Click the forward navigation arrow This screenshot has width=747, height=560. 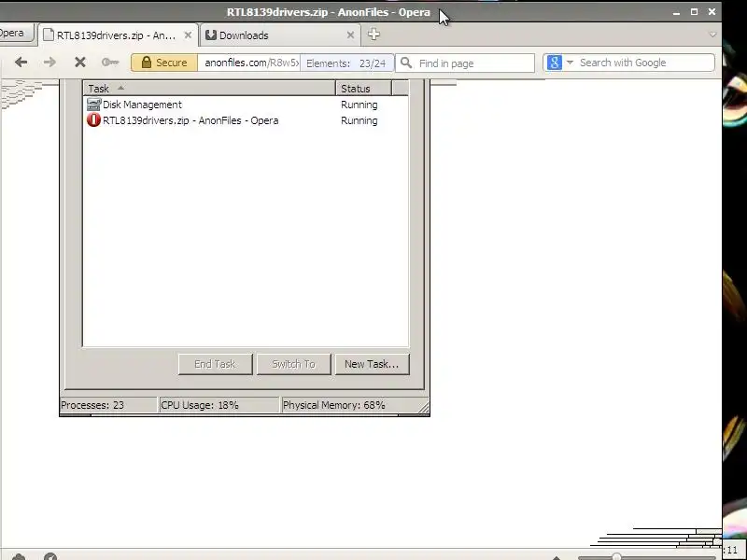point(49,63)
